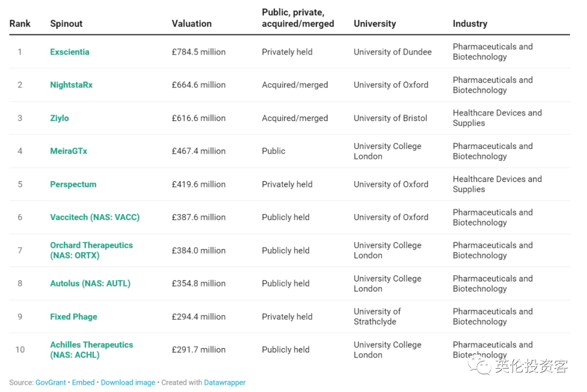Image resolution: width=587 pixels, height=392 pixels.
Task: Select the Perspectum company link
Action: [x=73, y=184]
